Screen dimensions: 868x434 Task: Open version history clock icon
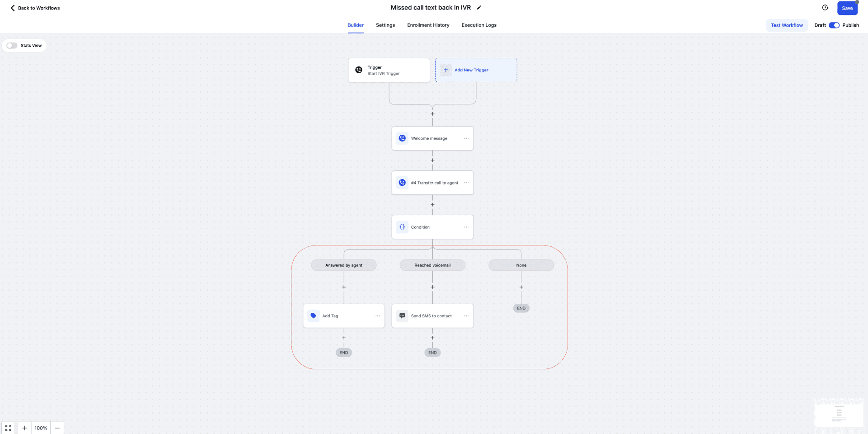tap(825, 8)
